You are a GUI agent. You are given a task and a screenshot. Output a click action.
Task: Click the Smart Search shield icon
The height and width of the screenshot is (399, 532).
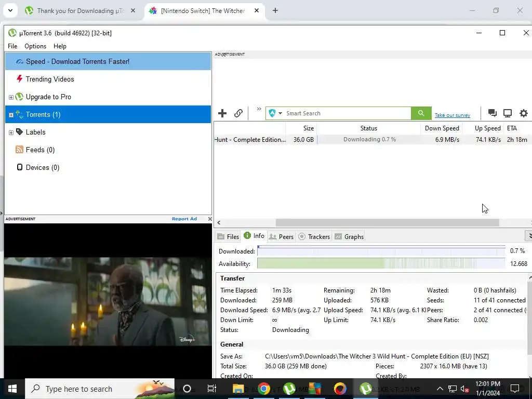272,113
